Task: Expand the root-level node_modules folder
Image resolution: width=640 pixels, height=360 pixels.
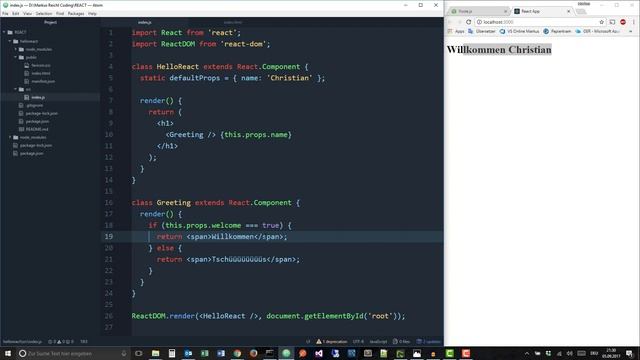Action: click(10, 137)
